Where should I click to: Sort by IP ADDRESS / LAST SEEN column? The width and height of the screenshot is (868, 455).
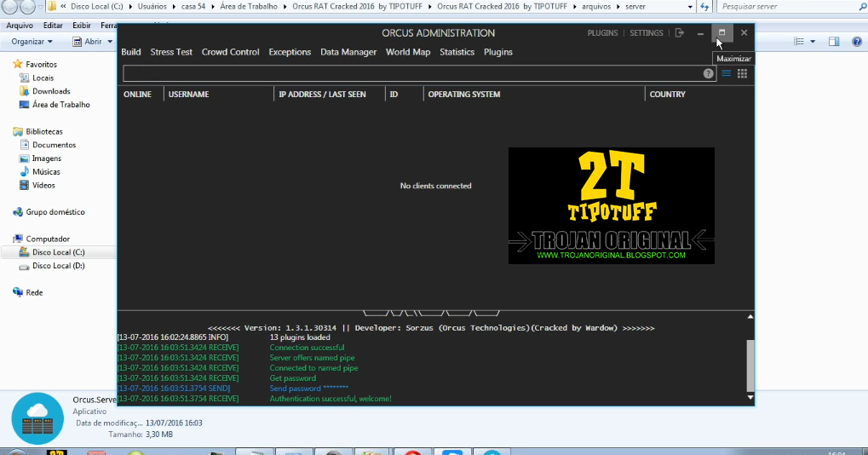[x=322, y=94]
